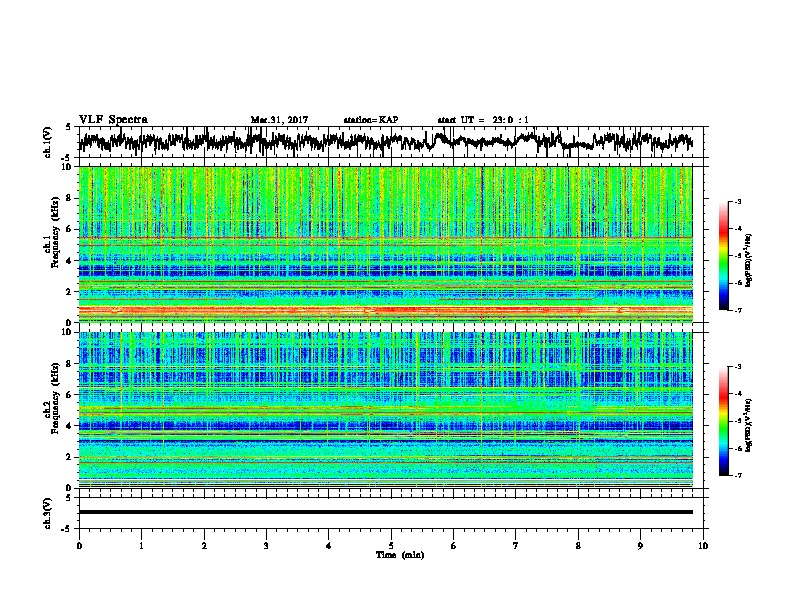Screen dimensions: 792x612
Task: Click time axis tick label "8"
Action: pos(578,546)
